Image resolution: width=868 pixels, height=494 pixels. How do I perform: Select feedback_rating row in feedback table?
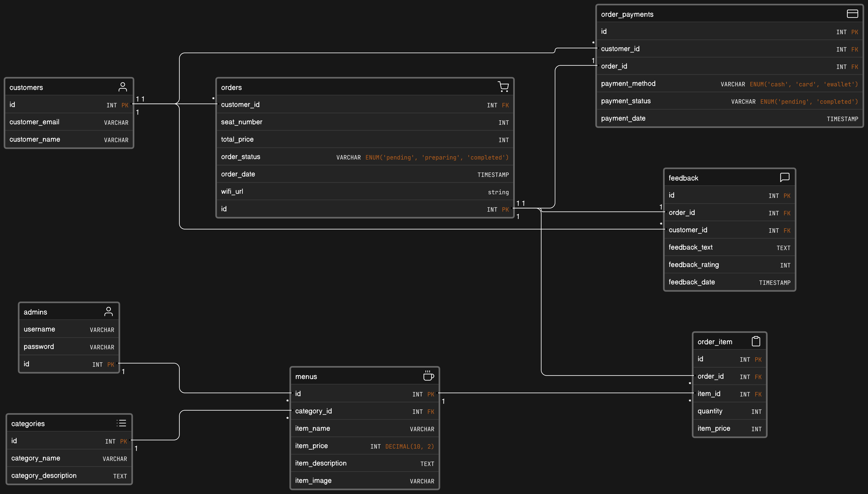pyautogui.click(x=729, y=265)
